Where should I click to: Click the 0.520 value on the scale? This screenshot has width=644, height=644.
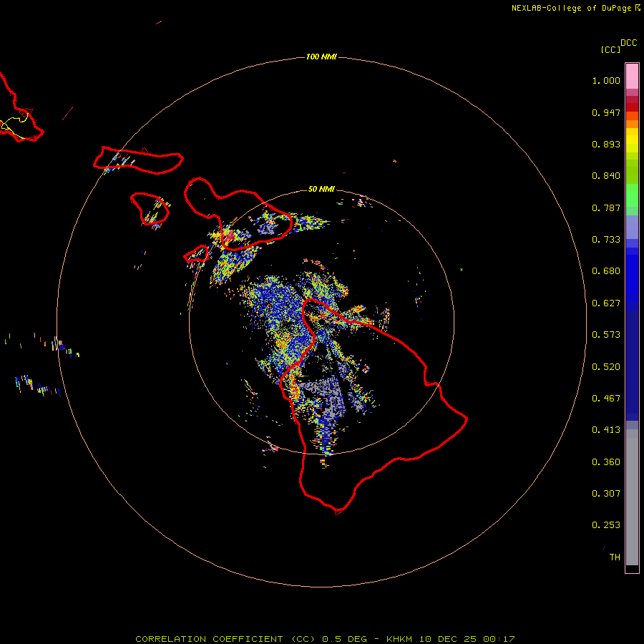[606, 367]
